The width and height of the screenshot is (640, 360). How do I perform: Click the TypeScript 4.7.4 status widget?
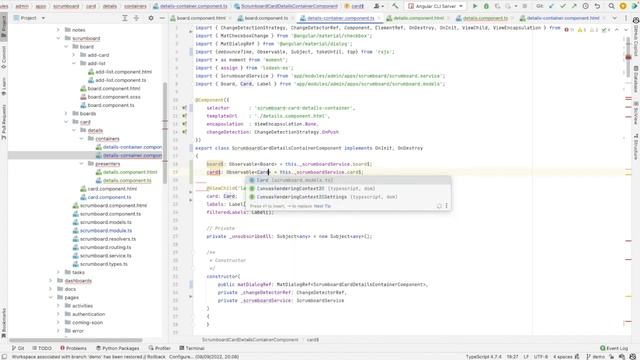pyautogui.click(x=483, y=357)
